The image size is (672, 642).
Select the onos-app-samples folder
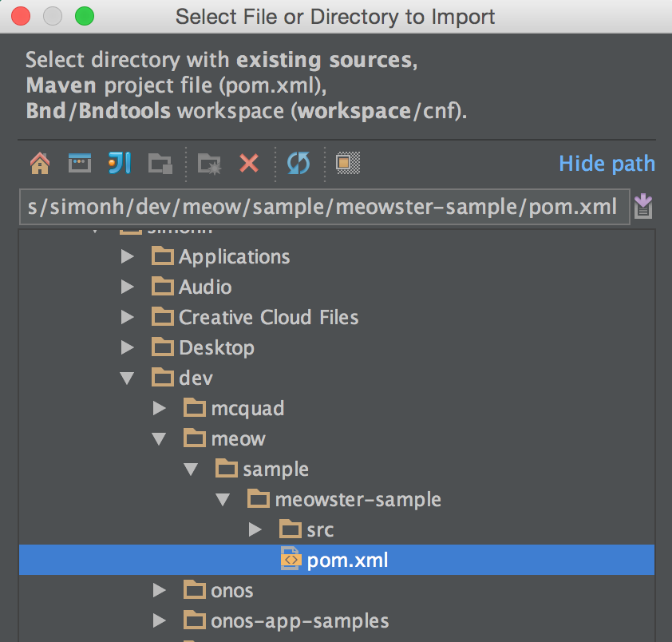pos(299,621)
